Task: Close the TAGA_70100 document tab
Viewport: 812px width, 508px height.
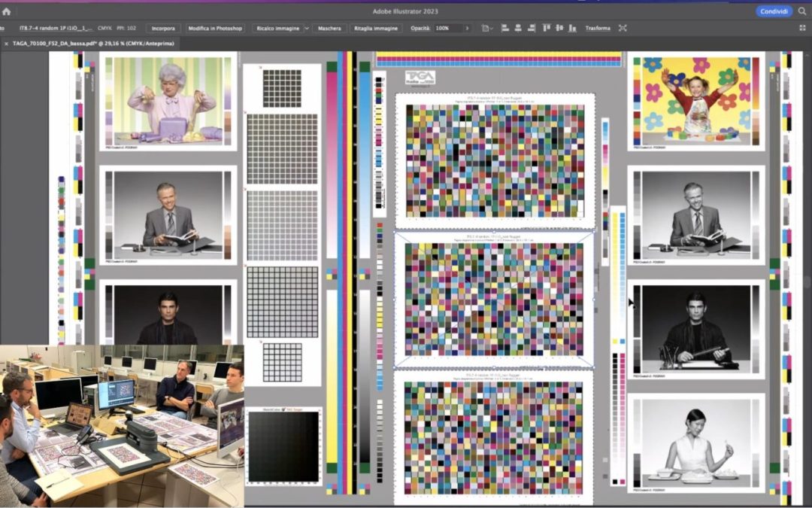Action: click(x=6, y=44)
